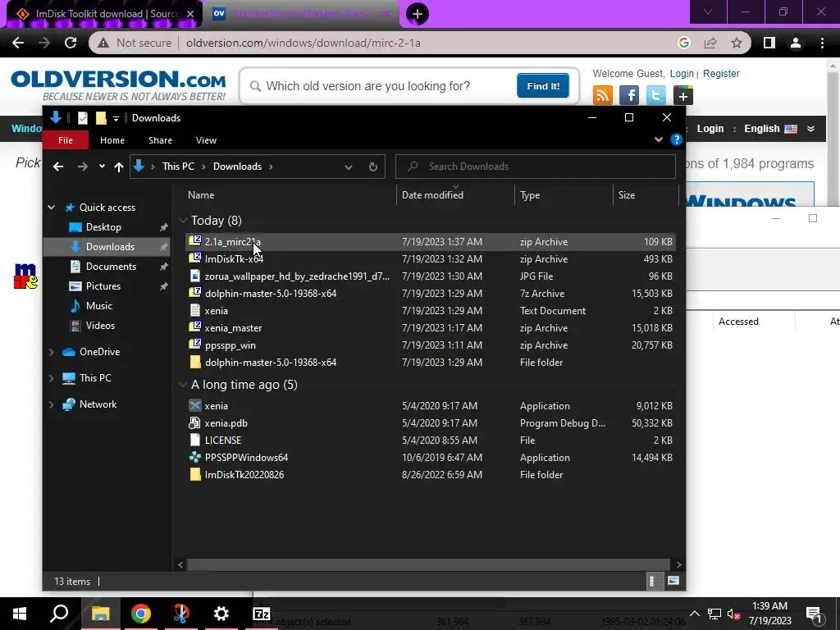
Task: Click the New folder quick access toolbar icon
Action: click(x=101, y=118)
